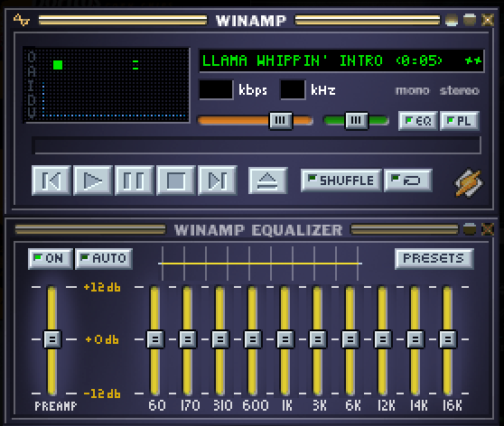Click the green balance slider handle
The width and height of the screenshot is (504, 426).
[356, 120]
